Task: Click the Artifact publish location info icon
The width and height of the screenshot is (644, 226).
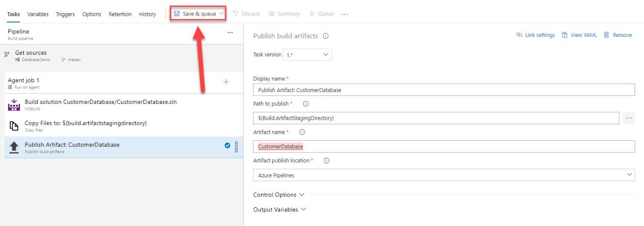Action: [326, 160]
